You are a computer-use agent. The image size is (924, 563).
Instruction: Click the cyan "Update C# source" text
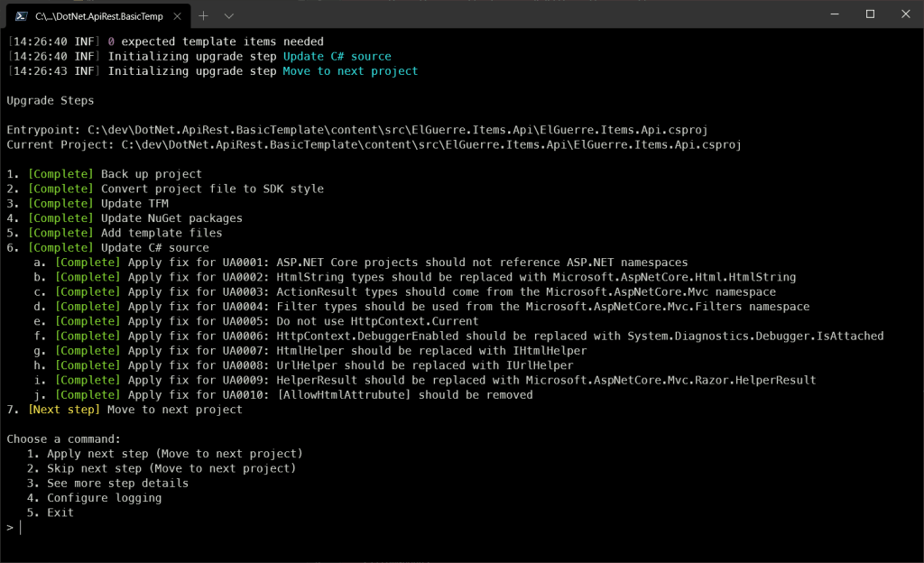(x=337, y=56)
